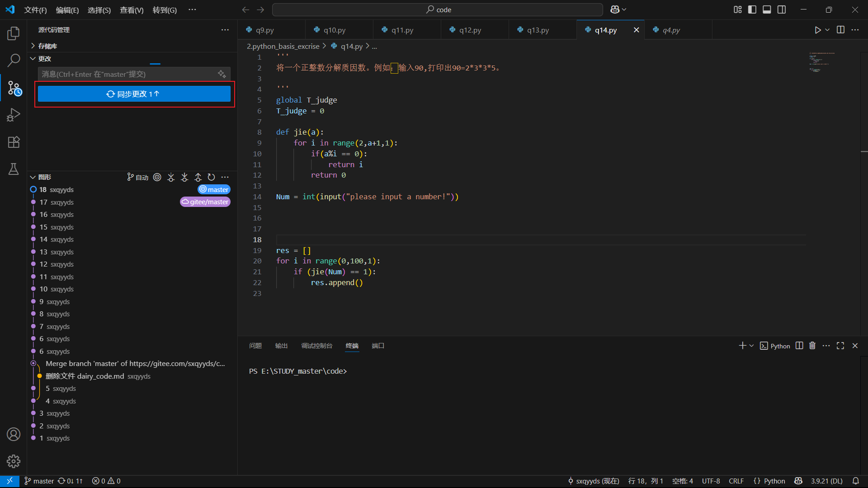Open new terminal launch profile dropdown
The width and height of the screenshot is (868, 488).
point(751,346)
